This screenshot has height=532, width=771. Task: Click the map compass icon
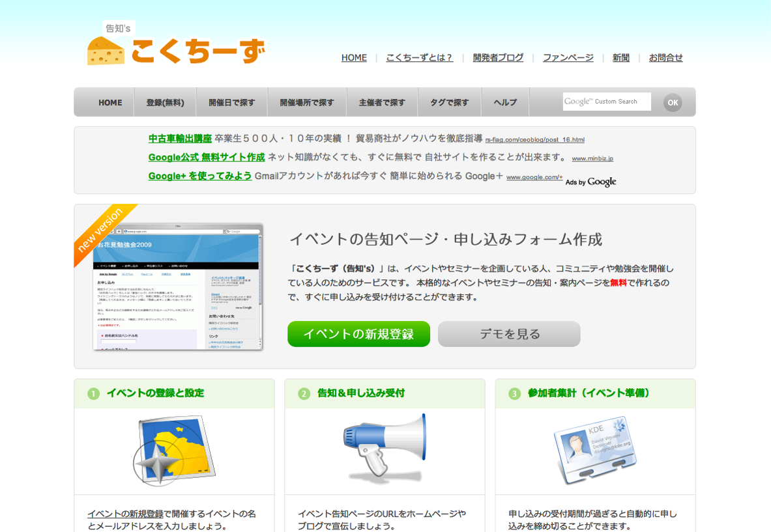pyautogui.click(x=175, y=450)
